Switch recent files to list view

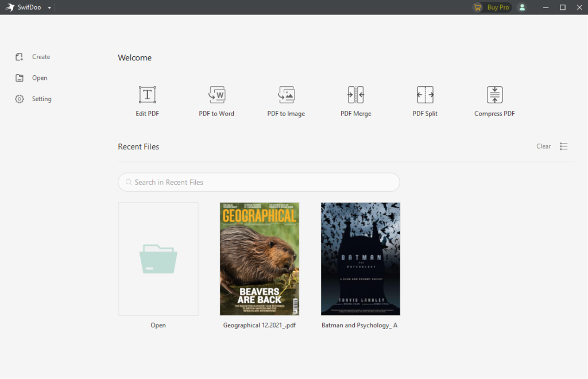tap(564, 146)
